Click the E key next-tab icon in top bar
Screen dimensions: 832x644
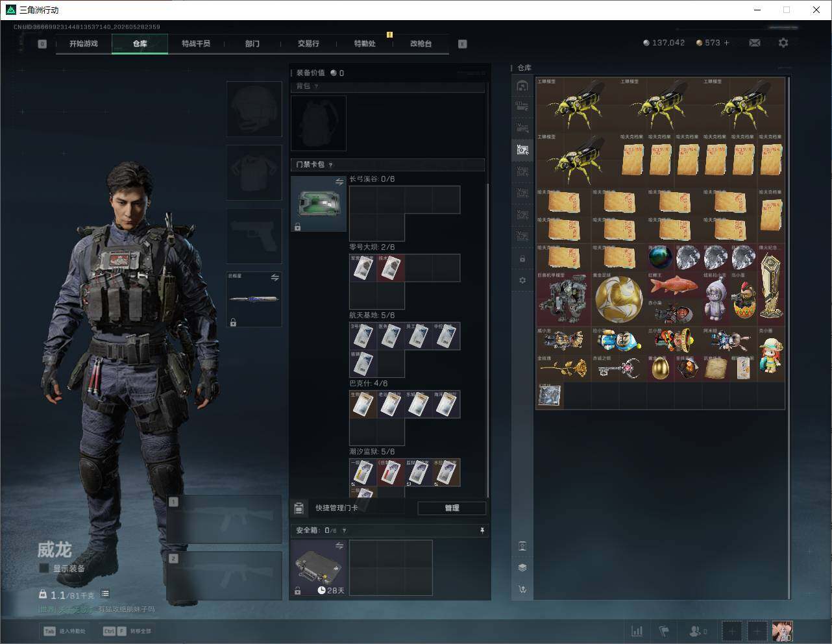(462, 43)
